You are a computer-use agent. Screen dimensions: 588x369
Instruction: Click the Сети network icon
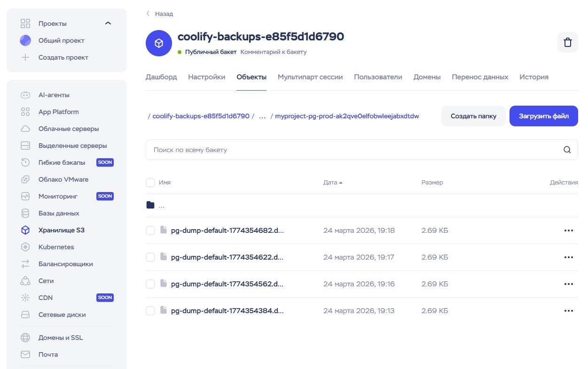[25, 281]
